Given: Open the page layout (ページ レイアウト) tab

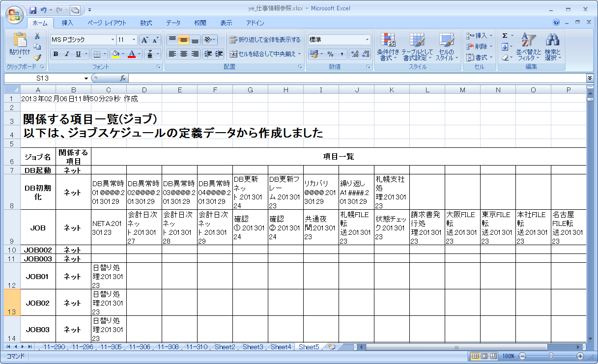Looking at the screenshot, I should point(107,23).
